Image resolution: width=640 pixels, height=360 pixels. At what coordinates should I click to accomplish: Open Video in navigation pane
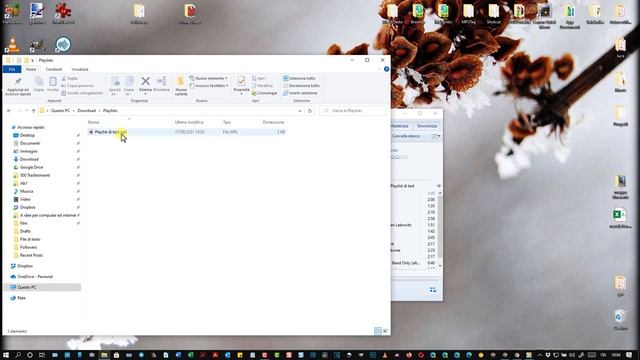point(25,199)
